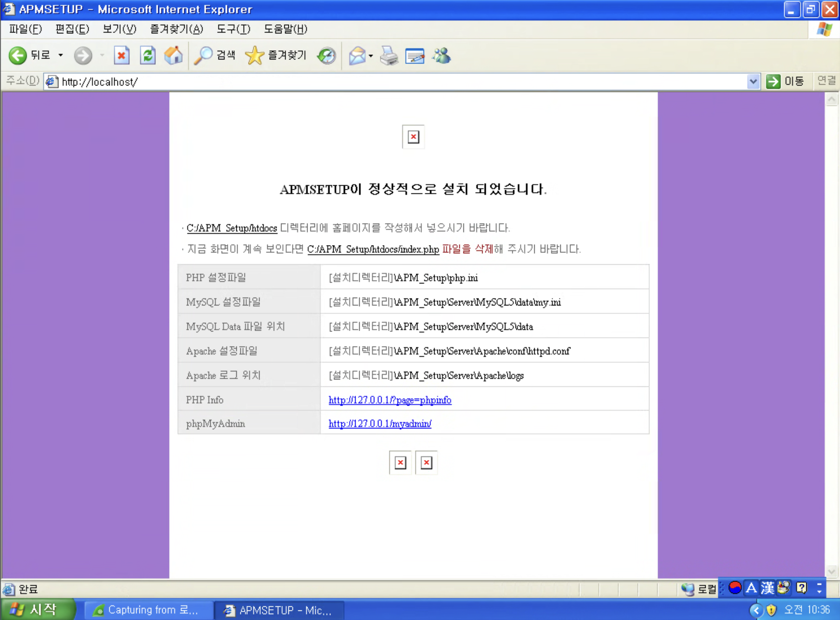Image resolution: width=840 pixels, height=620 pixels.
Task: Click the scrollbar down arrow
Action: coord(832,571)
